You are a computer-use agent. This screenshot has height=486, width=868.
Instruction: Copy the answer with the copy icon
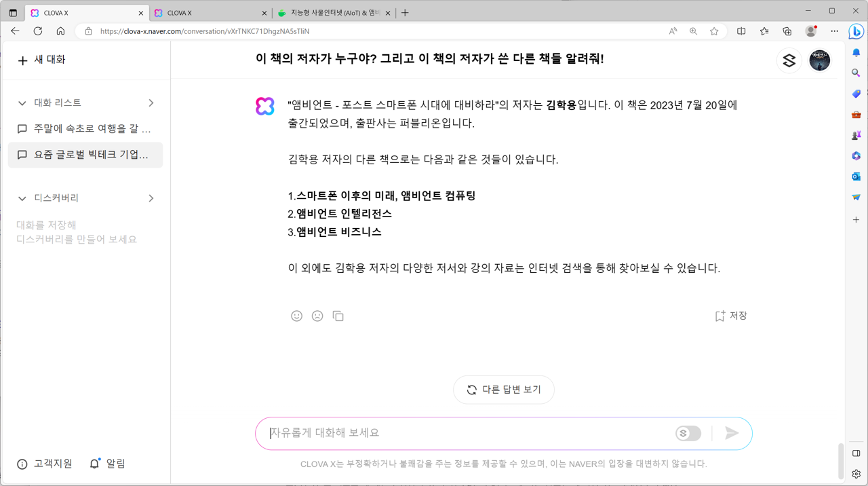(338, 316)
